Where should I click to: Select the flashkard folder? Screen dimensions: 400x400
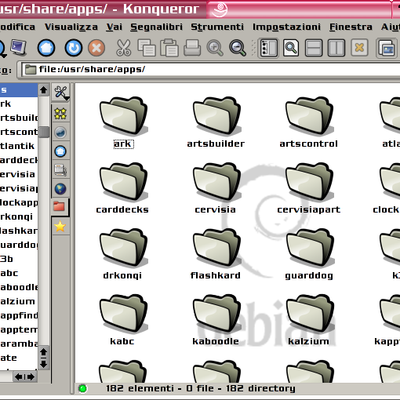(216, 254)
